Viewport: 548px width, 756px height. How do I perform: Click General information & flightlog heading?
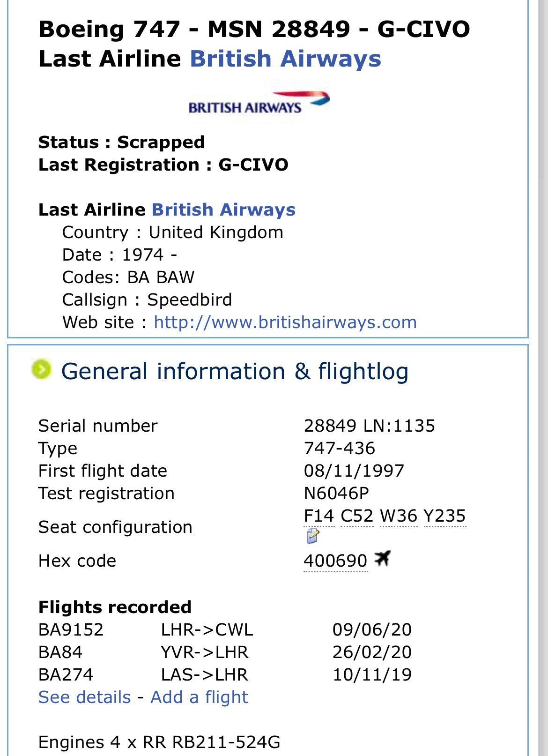click(235, 372)
